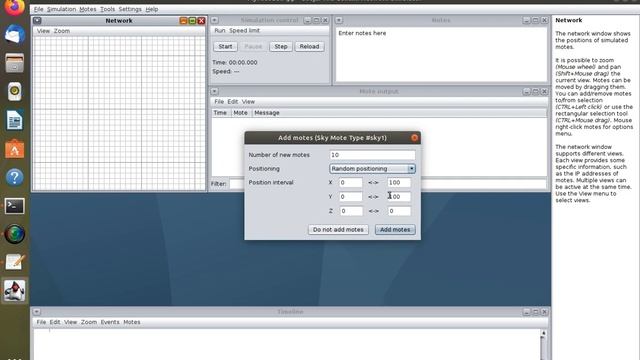Open the Run menu in Simulation control

tap(220, 31)
